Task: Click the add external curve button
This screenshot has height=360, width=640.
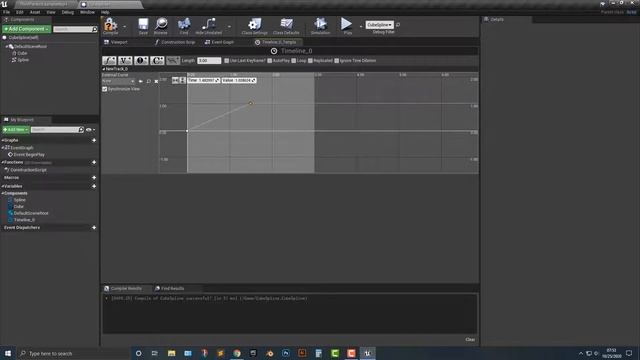Action: [173, 60]
